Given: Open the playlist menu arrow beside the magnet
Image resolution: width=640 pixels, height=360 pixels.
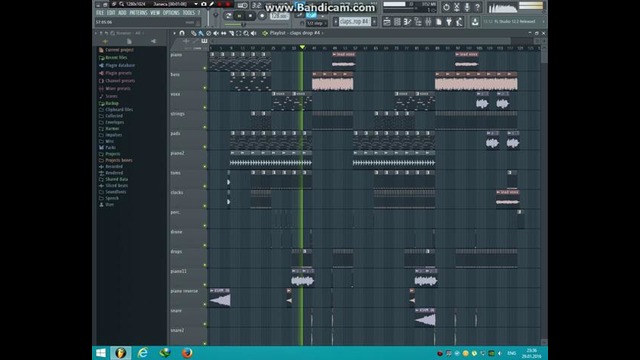Looking at the screenshot, I should (x=174, y=33).
